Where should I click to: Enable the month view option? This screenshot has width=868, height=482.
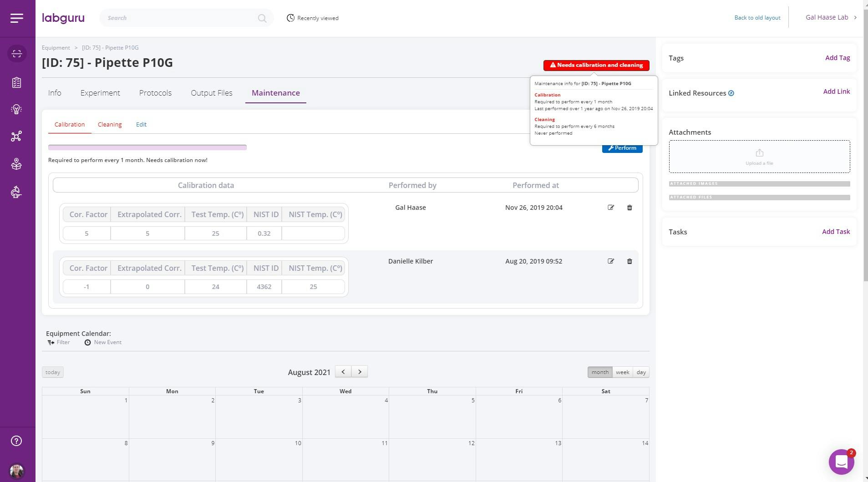[x=600, y=372]
